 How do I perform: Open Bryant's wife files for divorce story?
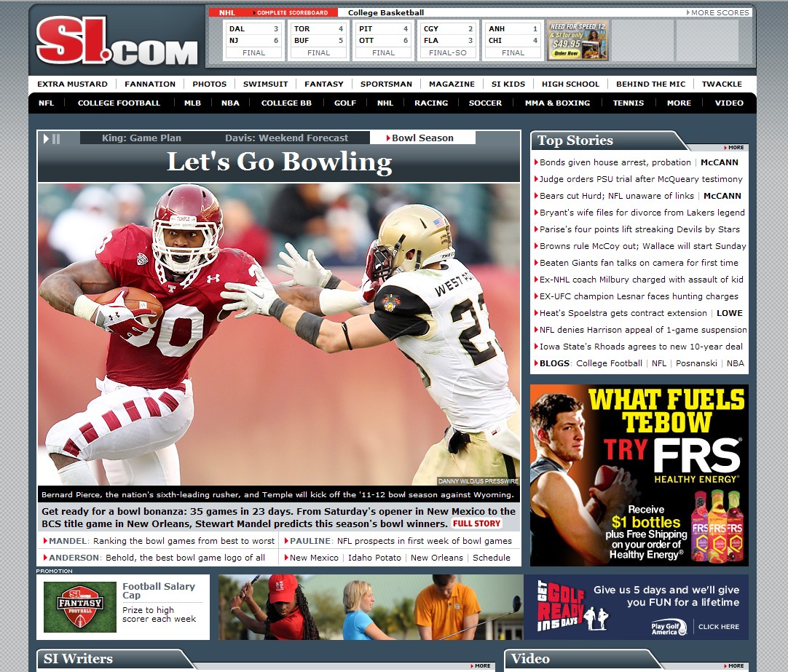click(x=642, y=213)
